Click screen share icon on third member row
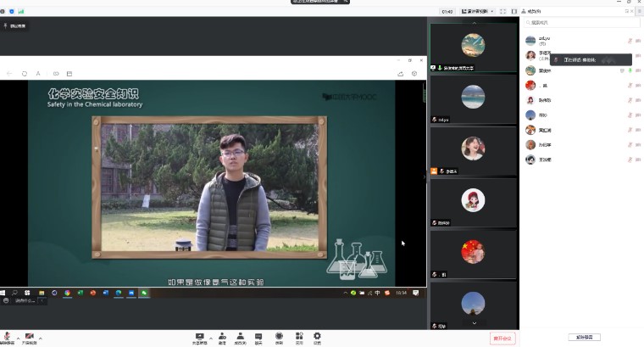The width and height of the screenshot is (644, 347). coord(622,70)
